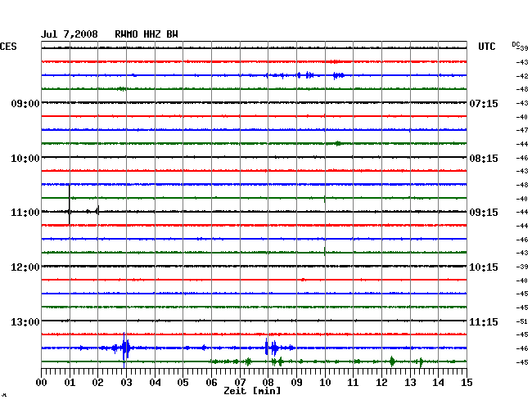Click the minute tick label "01"
The image size is (532, 404).
(70, 382)
